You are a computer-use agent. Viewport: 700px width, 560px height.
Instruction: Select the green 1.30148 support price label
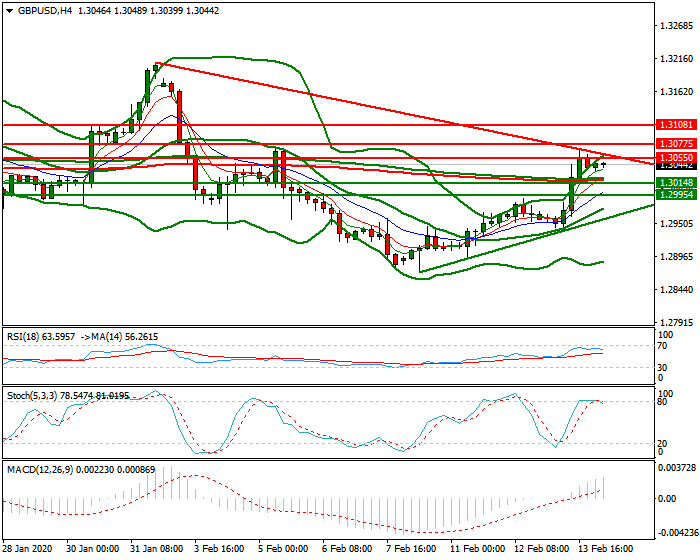click(677, 183)
